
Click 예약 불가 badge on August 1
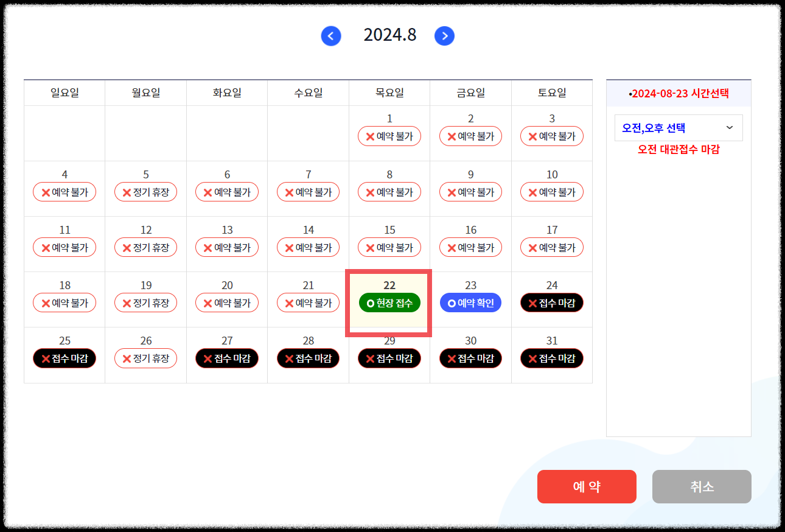click(389, 136)
